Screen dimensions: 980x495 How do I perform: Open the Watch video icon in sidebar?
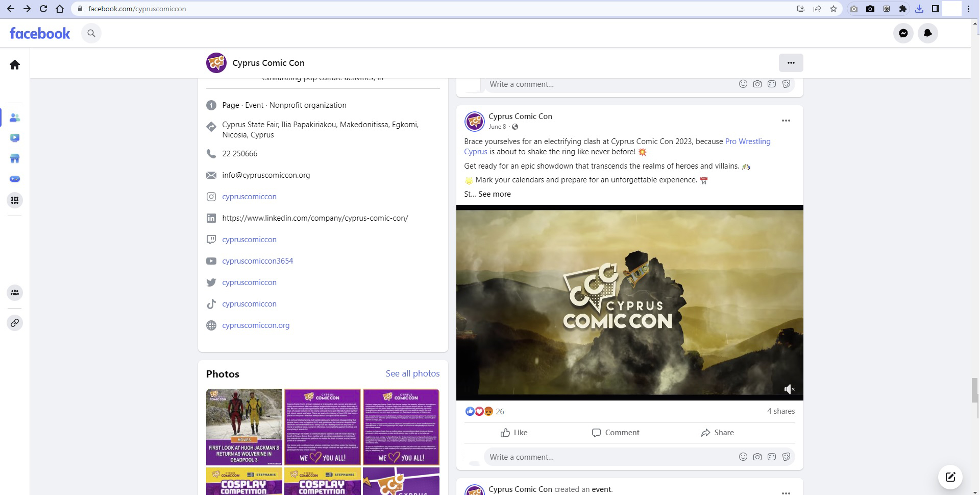coord(15,138)
